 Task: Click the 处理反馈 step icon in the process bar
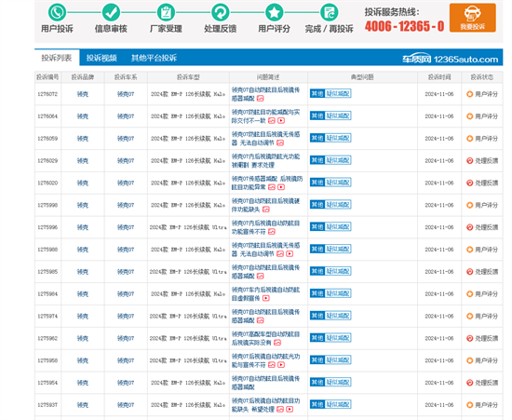[x=221, y=12]
